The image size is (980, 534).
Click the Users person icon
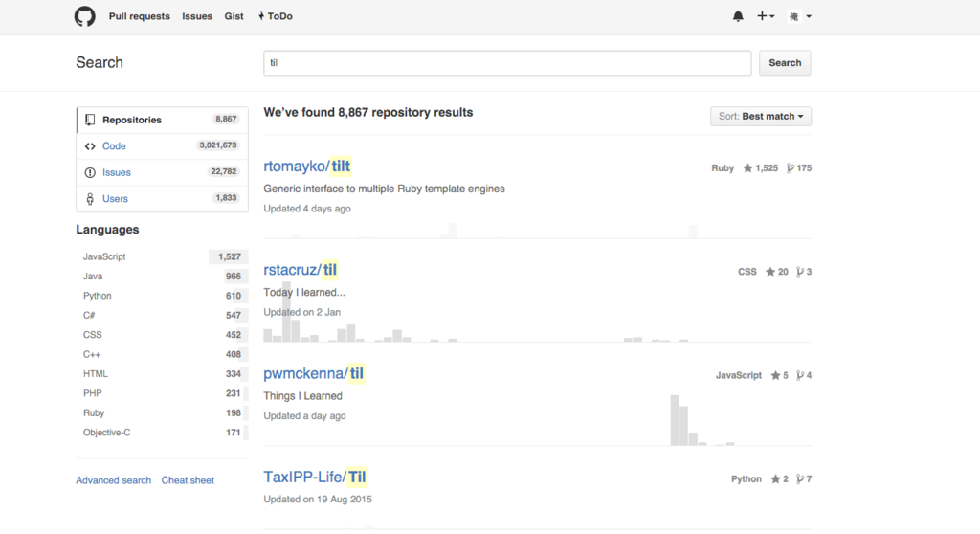pyautogui.click(x=90, y=199)
